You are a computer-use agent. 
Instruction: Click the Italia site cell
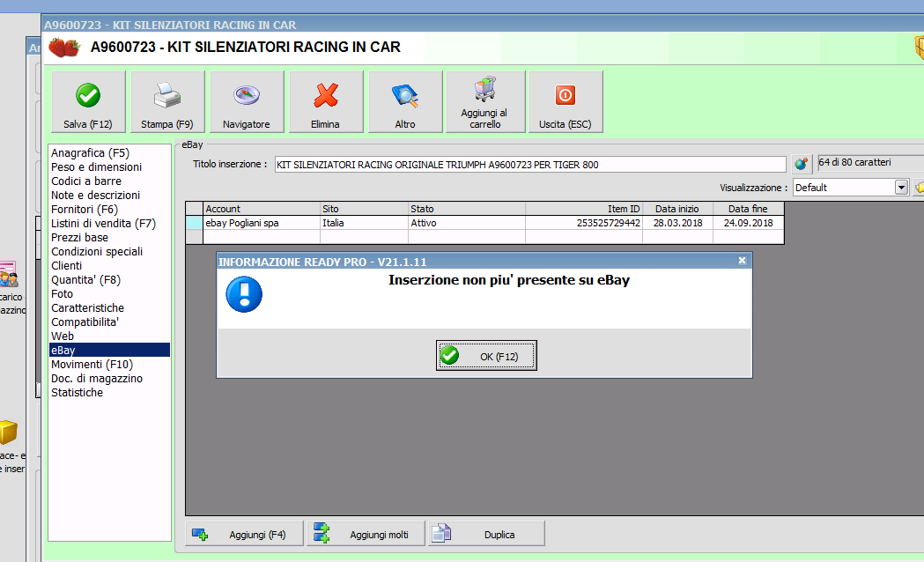click(364, 223)
